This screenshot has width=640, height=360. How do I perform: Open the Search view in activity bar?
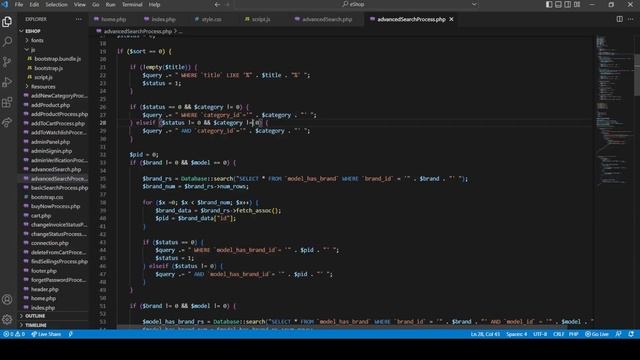coord(7,42)
